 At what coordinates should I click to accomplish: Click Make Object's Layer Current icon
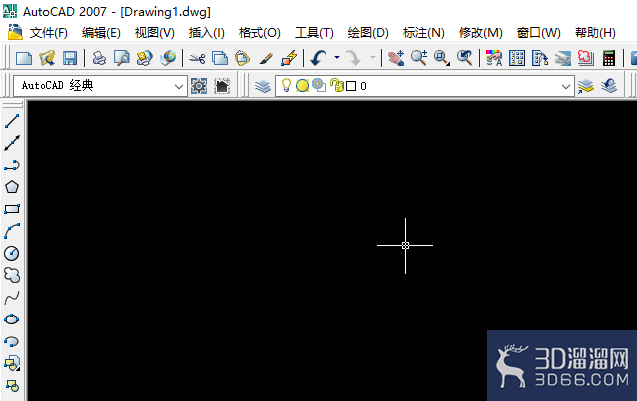pos(585,86)
